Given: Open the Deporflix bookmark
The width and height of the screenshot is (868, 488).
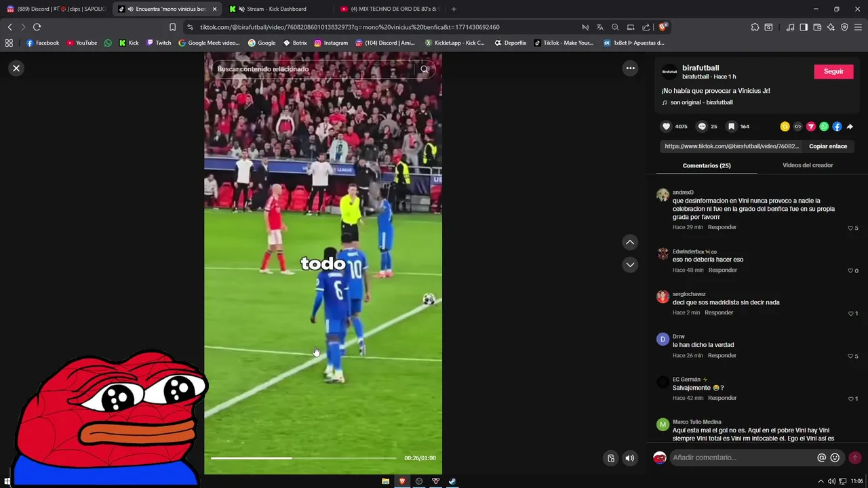Looking at the screenshot, I should click(510, 43).
